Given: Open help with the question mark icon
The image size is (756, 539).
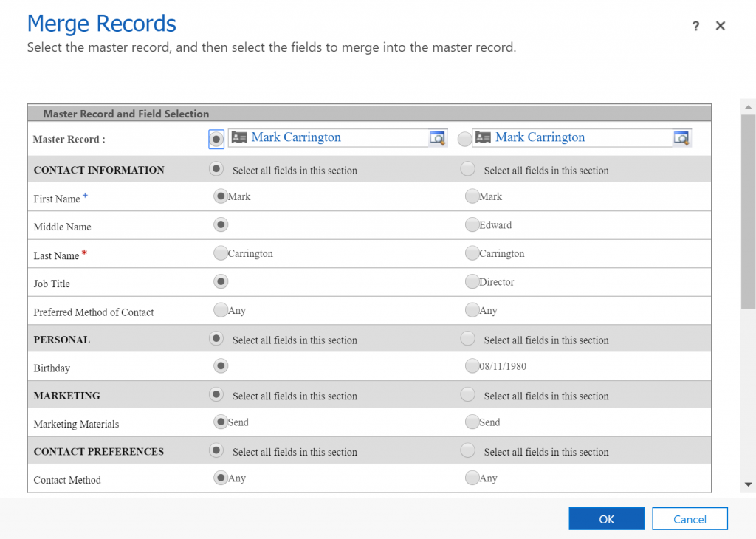Looking at the screenshot, I should (695, 26).
